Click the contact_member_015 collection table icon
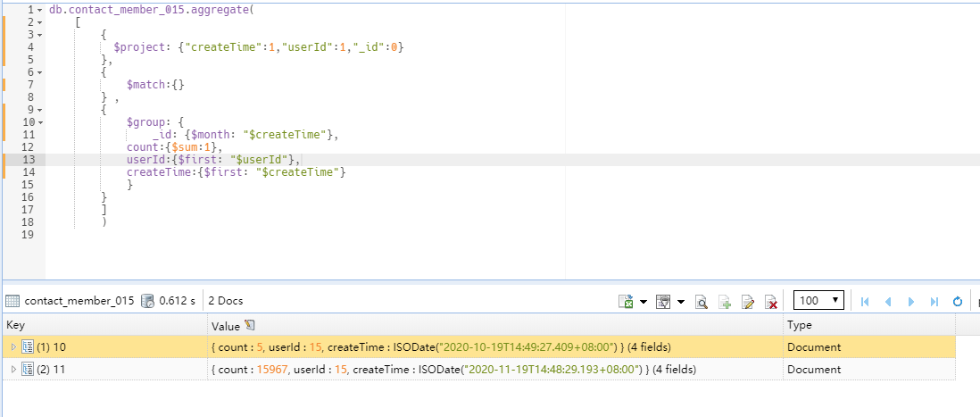Screen dimensions: 980x417 [12, 301]
